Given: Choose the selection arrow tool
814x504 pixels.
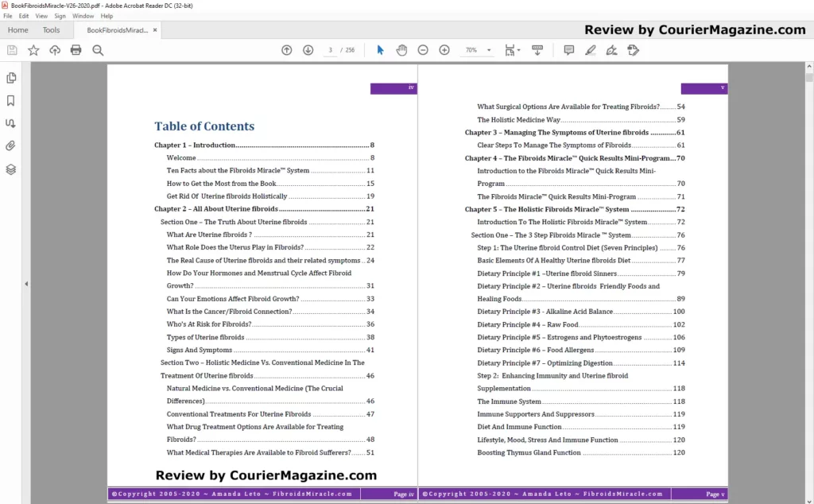Looking at the screenshot, I should click(380, 50).
